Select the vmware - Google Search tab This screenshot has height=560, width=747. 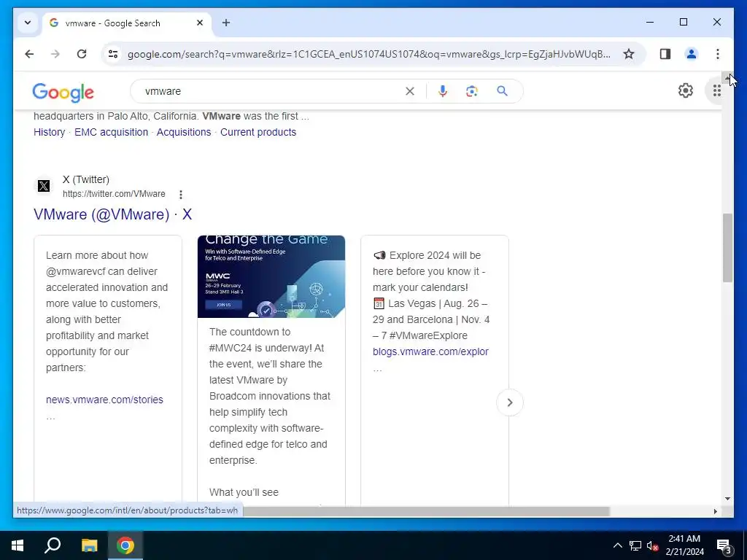coord(128,23)
